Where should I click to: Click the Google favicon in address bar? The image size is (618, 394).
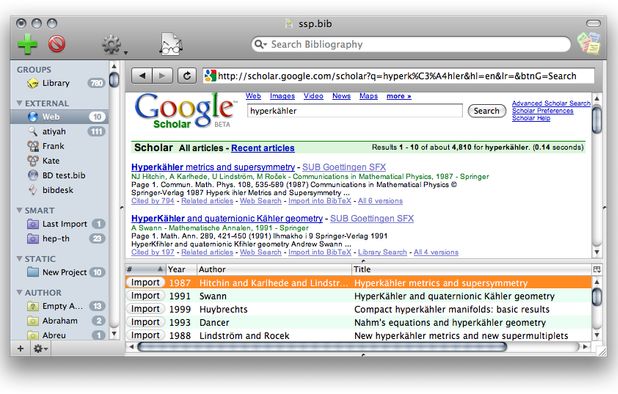210,76
